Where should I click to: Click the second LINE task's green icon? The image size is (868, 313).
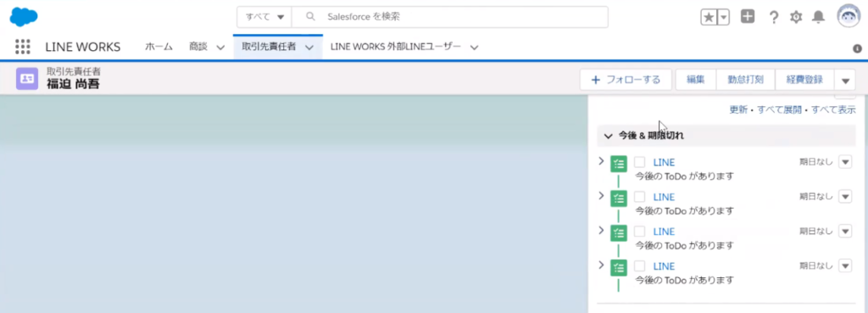point(618,198)
